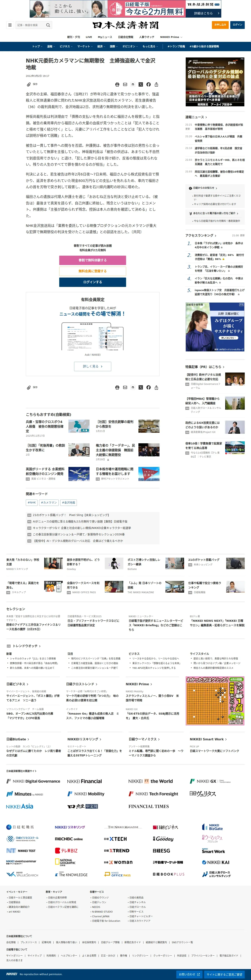Screen dimensions: 251x980
Task: Select the #金沢地裁 keyword tag
Action: (x=68, y=503)
